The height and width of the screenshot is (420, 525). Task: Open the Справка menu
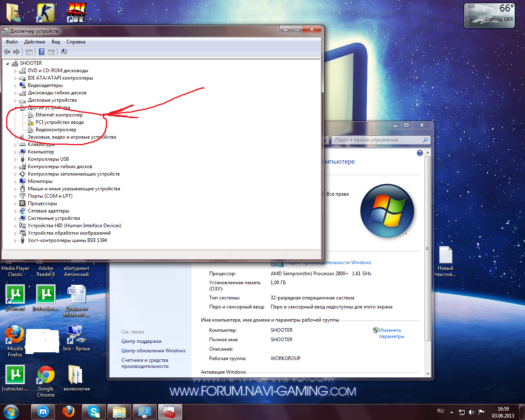tap(76, 42)
